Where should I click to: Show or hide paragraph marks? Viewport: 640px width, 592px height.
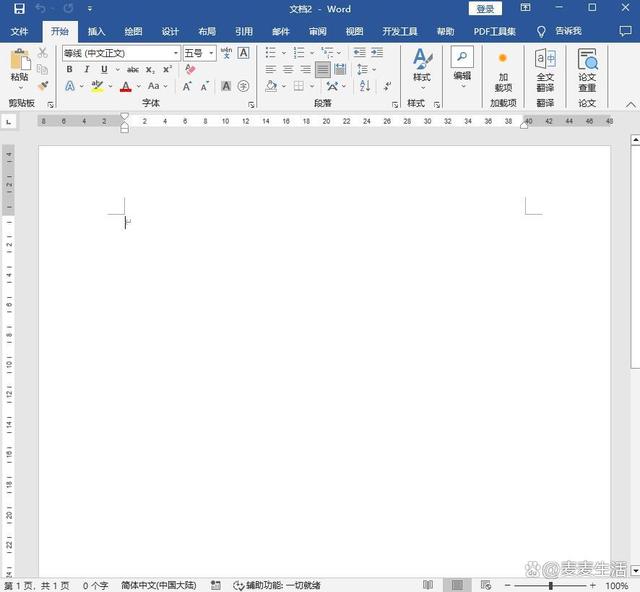point(387,86)
